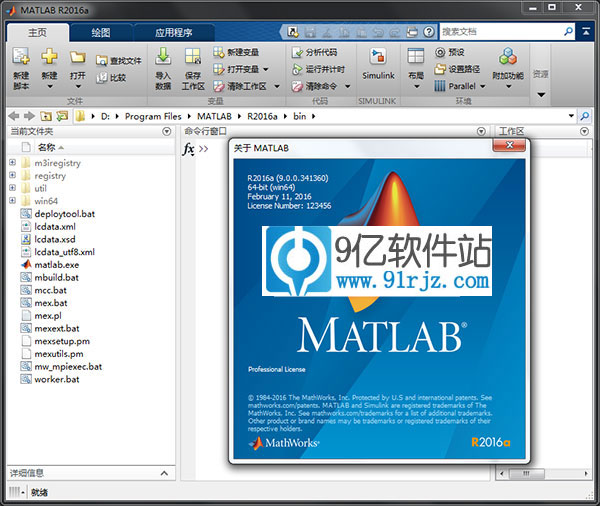Open Workspace panel actions menu
600x506 pixels.
(584, 132)
